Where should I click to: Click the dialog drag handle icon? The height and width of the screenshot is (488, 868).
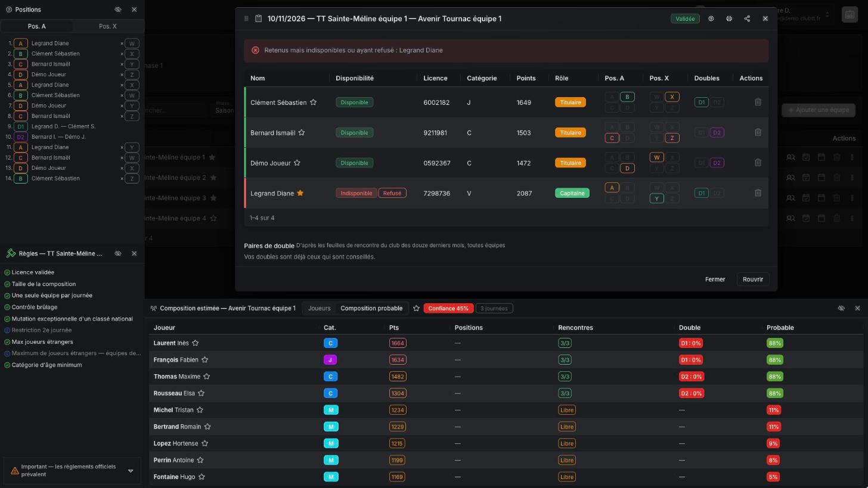click(246, 18)
